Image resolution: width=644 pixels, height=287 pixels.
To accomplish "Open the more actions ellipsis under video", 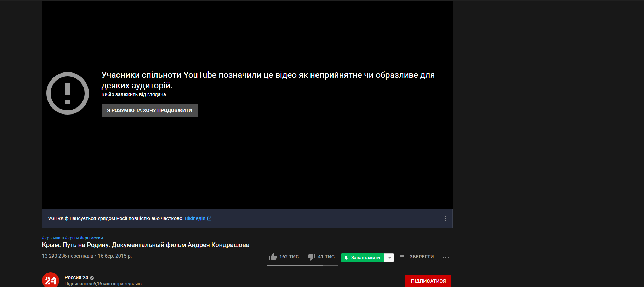I will [446, 258].
